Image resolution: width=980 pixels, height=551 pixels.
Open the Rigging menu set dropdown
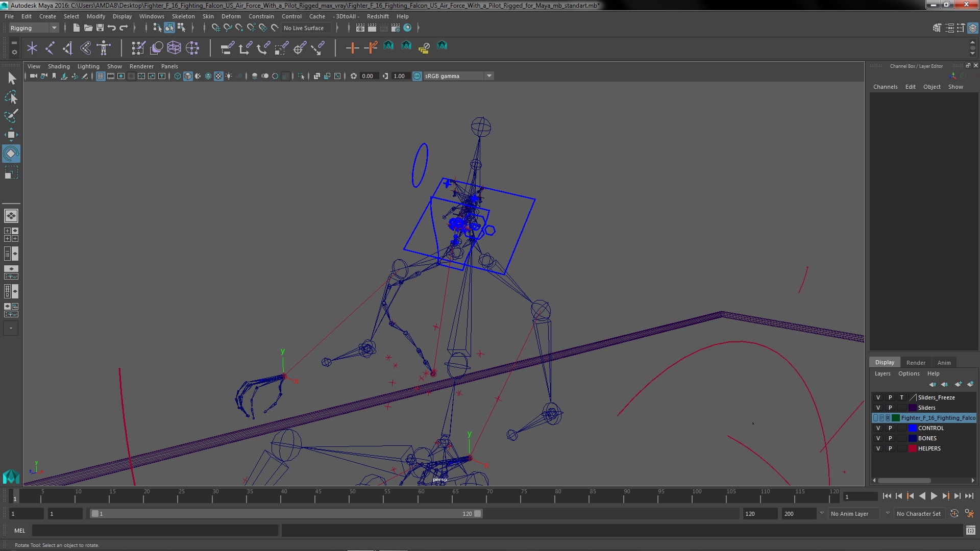[34, 28]
